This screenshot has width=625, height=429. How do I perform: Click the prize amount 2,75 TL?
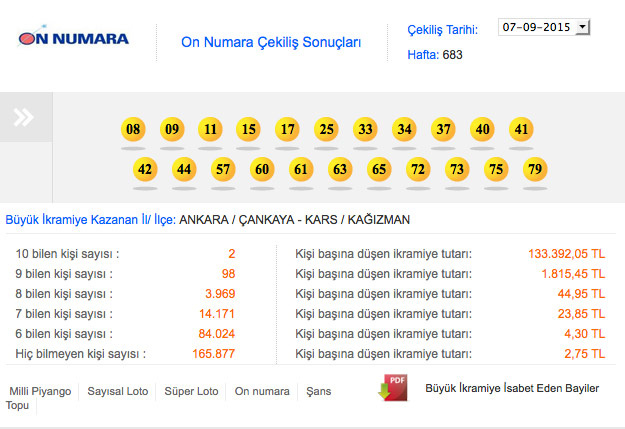[x=584, y=353]
